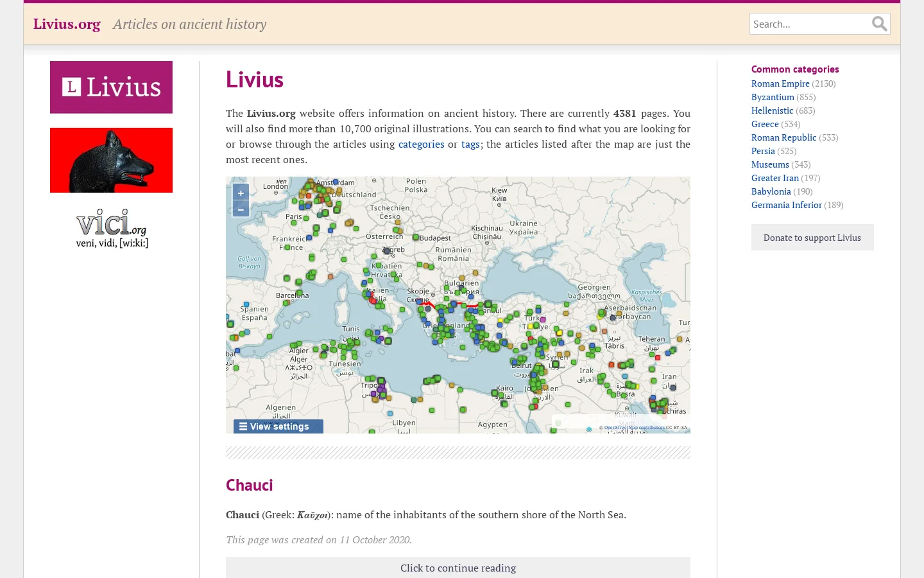Open the tags link in intro
Viewport: 924px width, 578px height.
(x=470, y=144)
